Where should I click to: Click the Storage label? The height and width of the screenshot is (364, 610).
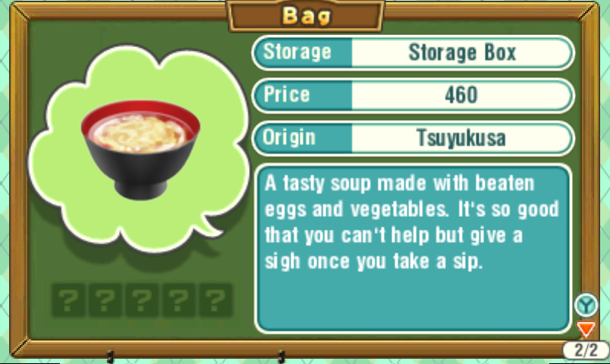pos(297,52)
